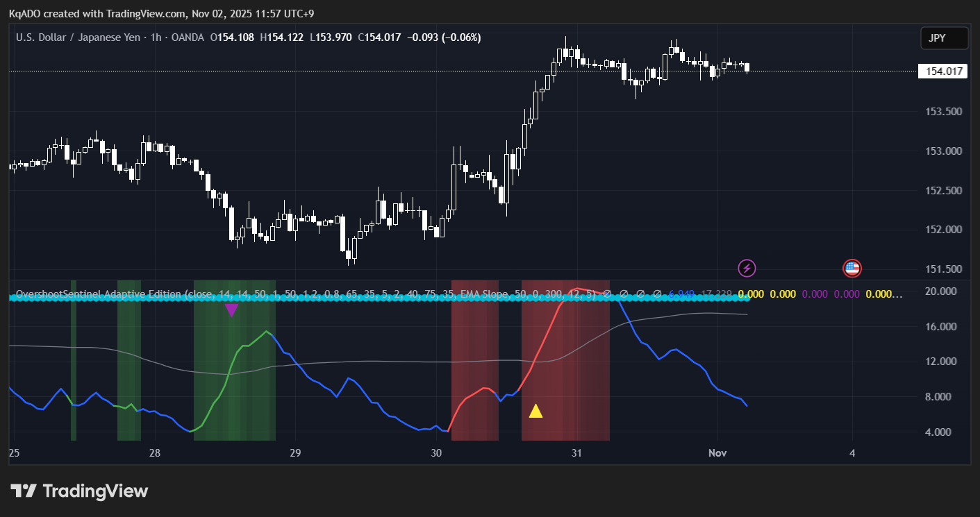
Task: Click the 28 date label on time axis
Action: [x=155, y=453]
